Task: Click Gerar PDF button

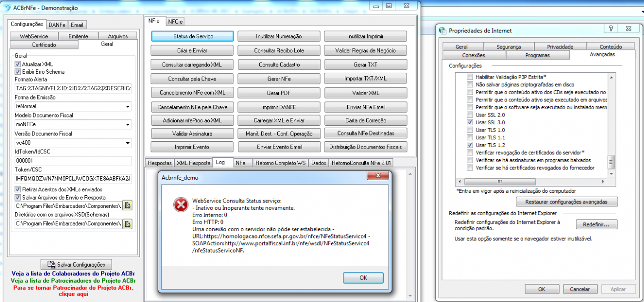Action: (279, 93)
